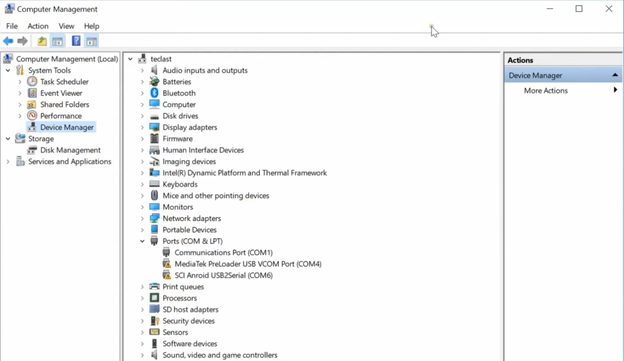
Task: Click the Firmware category icon
Action: [x=154, y=139]
